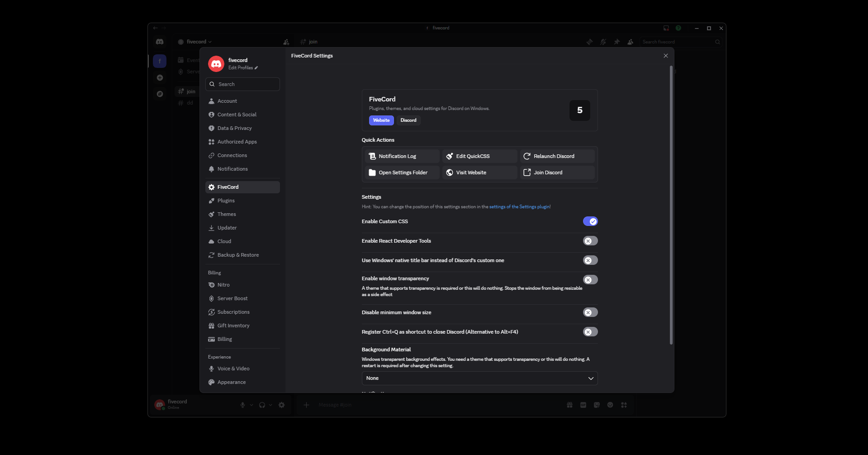Open the Background Material dropdown
Image resolution: width=868 pixels, height=455 pixels.
(479, 378)
